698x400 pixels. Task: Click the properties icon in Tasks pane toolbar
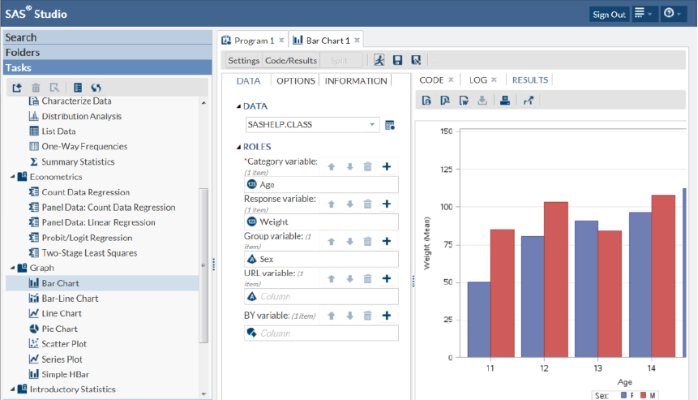54,88
